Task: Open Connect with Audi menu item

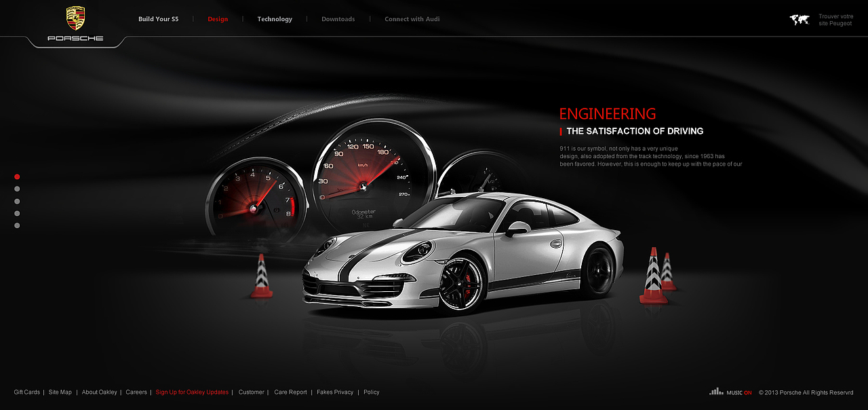Action: [x=412, y=19]
